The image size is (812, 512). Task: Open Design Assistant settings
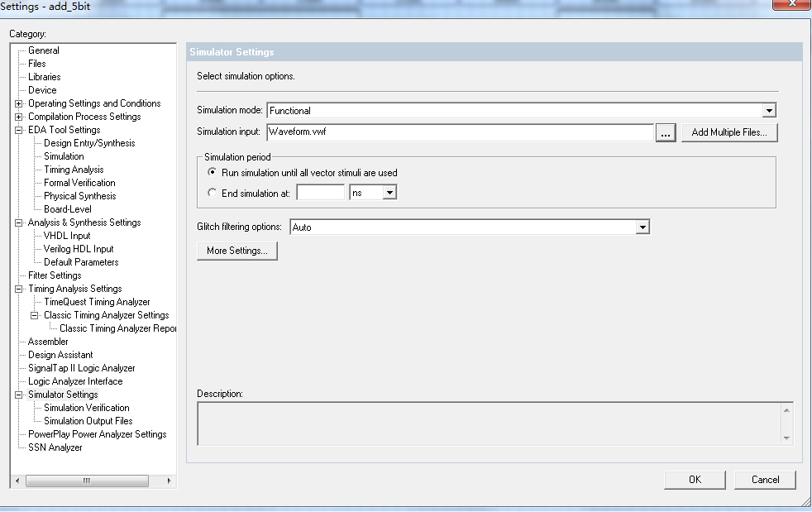tap(60, 355)
